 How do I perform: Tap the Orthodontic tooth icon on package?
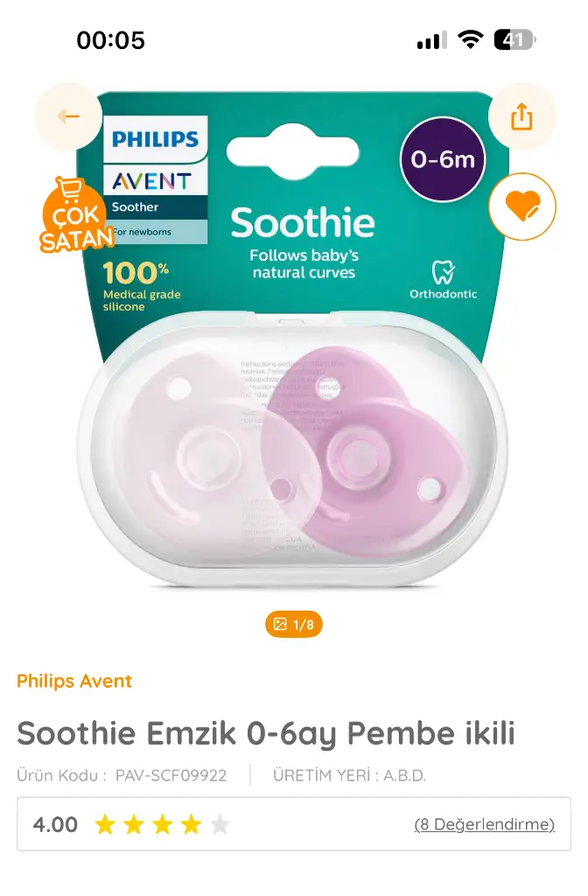click(443, 273)
